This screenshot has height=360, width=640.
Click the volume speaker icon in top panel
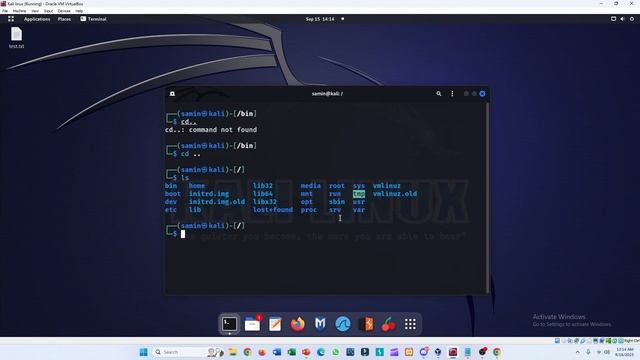point(622,19)
